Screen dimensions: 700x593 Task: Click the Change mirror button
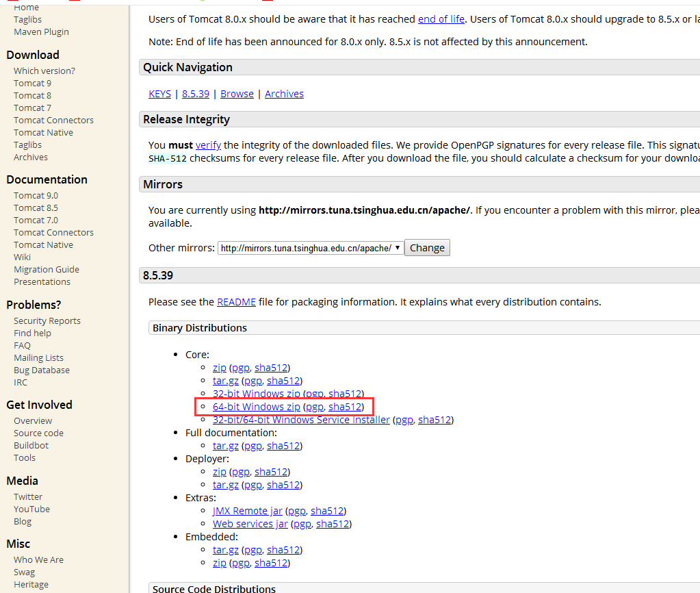click(427, 248)
